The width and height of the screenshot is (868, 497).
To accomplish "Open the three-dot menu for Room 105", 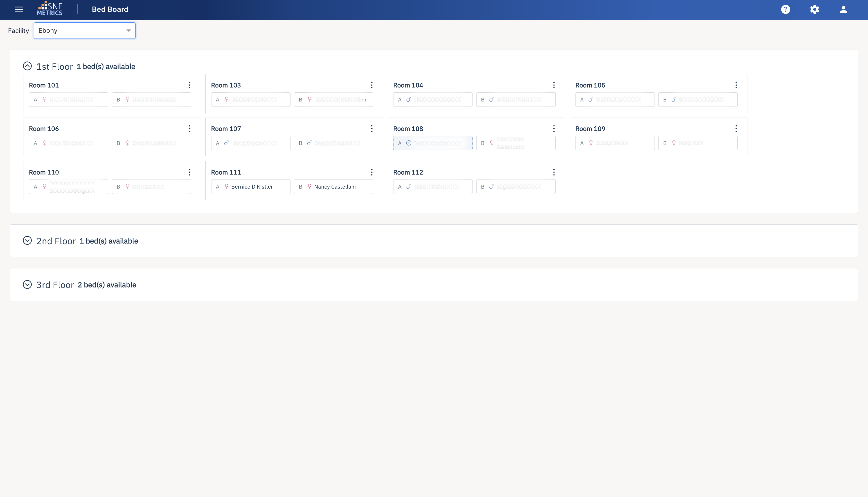I will tap(736, 85).
